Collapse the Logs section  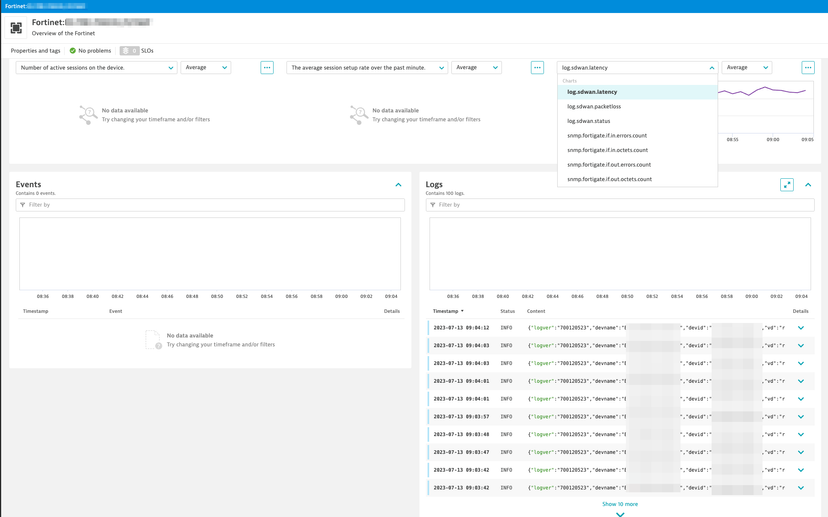tap(808, 185)
